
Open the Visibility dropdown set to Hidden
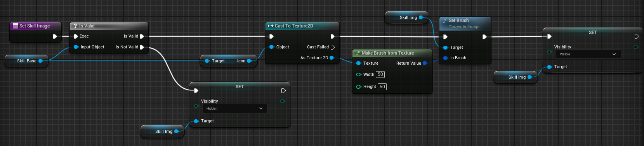click(235, 108)
